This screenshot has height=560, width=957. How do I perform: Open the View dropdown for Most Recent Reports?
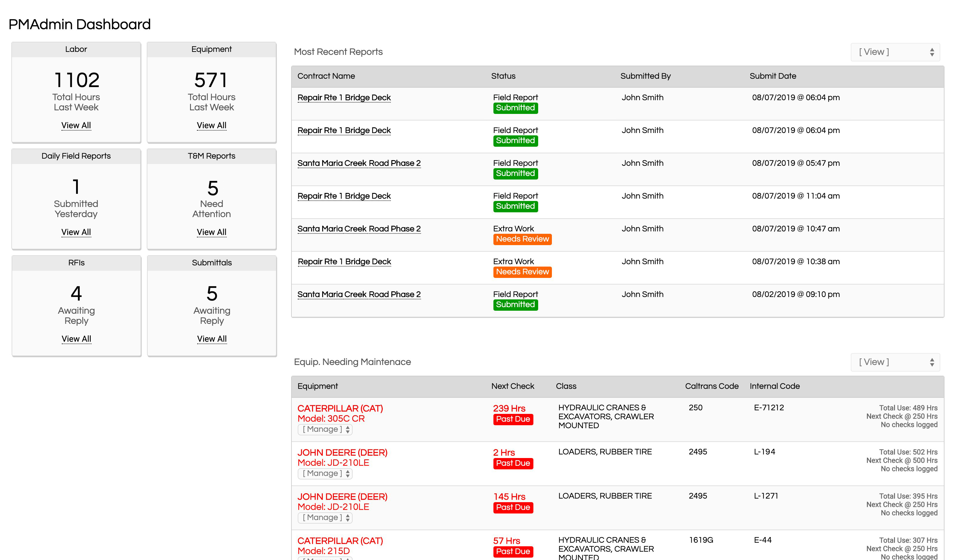(895, 52)
